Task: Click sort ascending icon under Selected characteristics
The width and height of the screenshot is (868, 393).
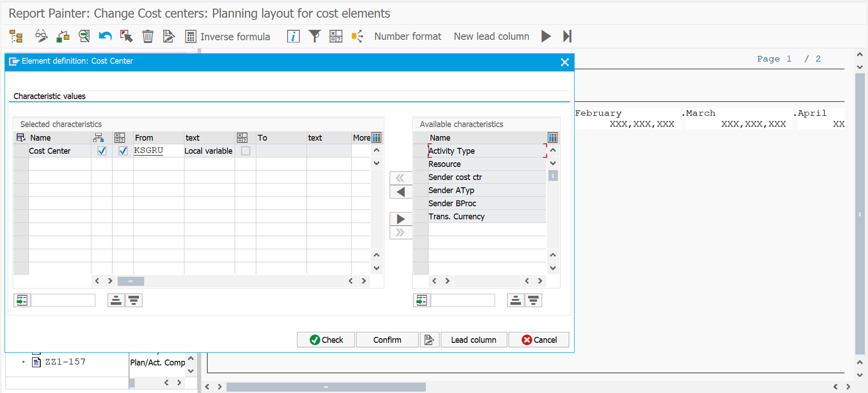Action: pyautogui.click(x=116, y=300)
